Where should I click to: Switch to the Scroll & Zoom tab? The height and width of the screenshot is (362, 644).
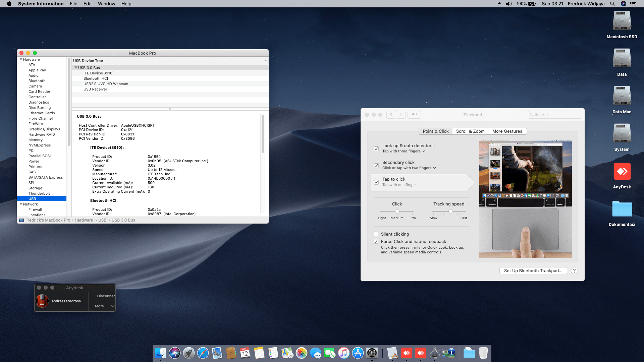click(470, 131)
